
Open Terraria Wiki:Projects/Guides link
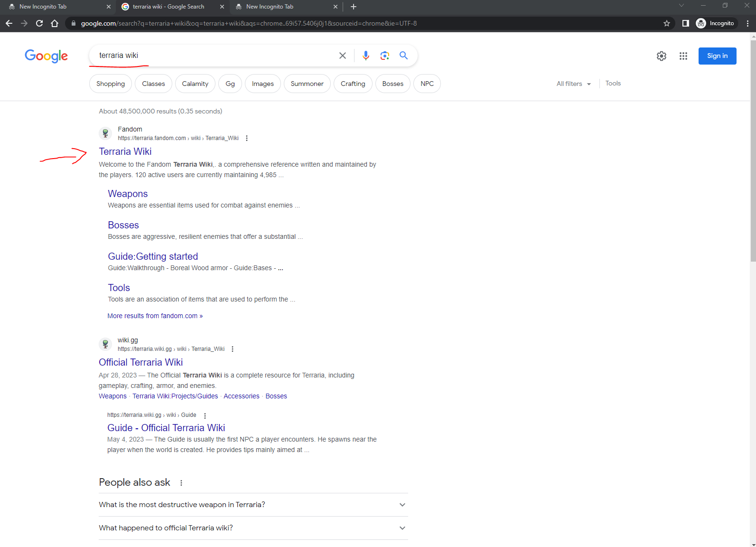(x=175, y=396)
